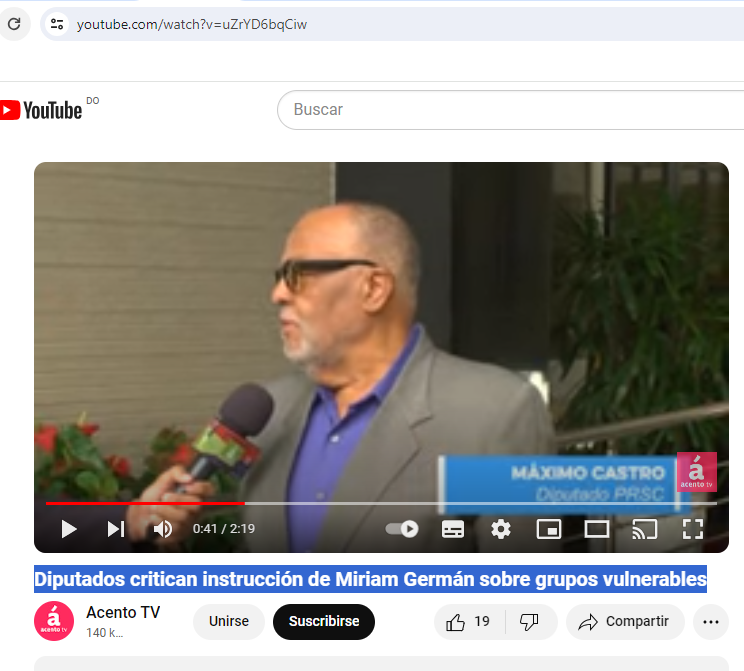Select the URL youtube.com/watch?v=uZrYD6bqCiw
744x671 pixels.
pyautogui.click(x=192, y=24)
